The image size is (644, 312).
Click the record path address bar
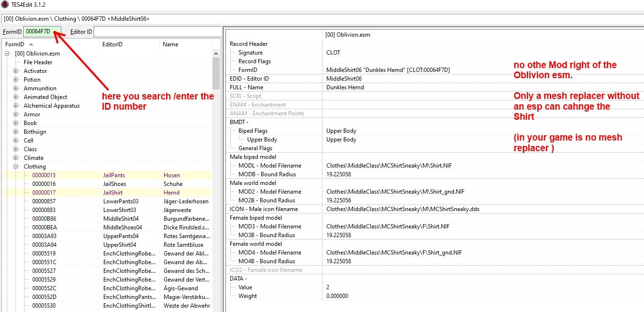click(x=322, y=19)
